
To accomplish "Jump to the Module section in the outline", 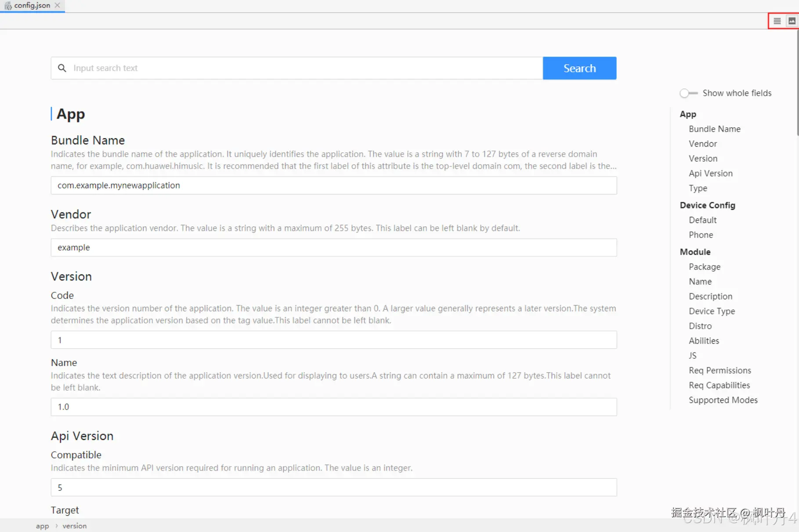I will click(x=695, y=252).
